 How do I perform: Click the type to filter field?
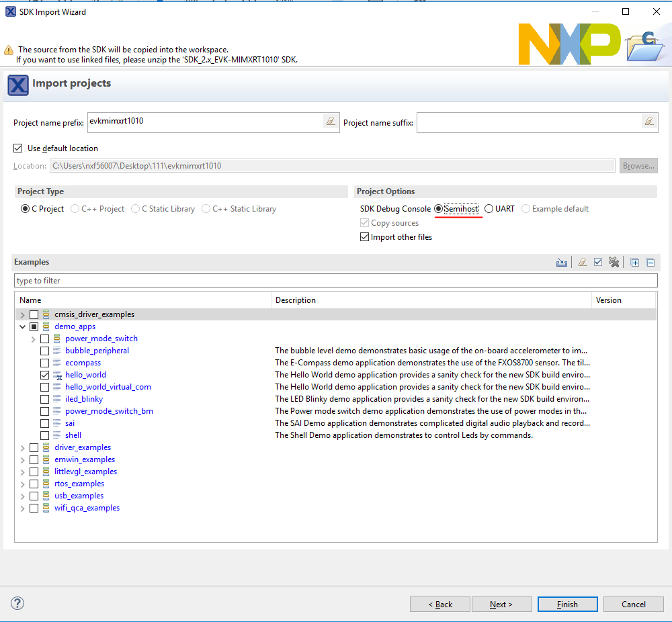click(336, 281)
